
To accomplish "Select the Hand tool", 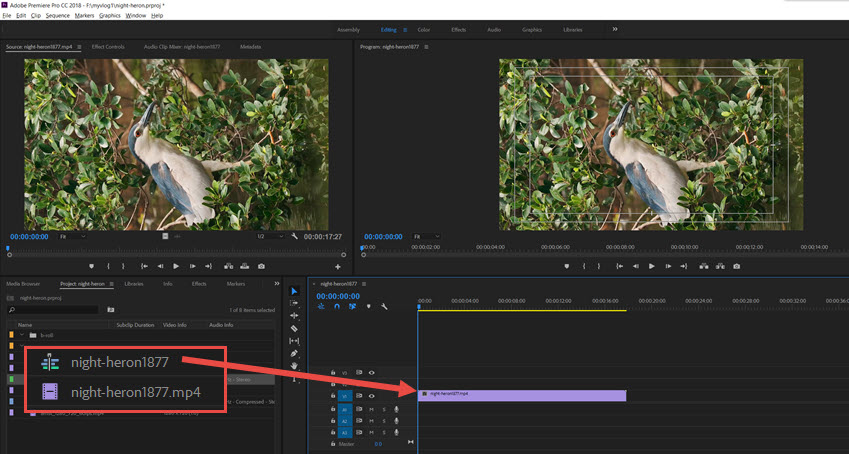I will 294,366.
